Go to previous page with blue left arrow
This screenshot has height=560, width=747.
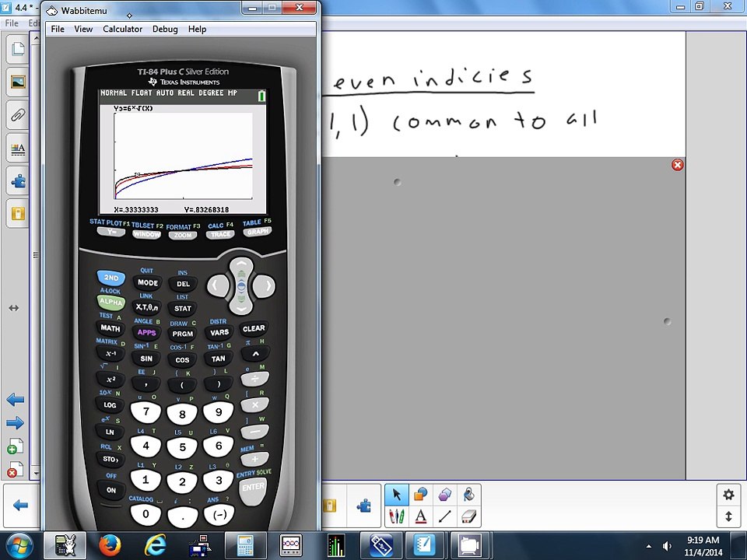[16, 400]
